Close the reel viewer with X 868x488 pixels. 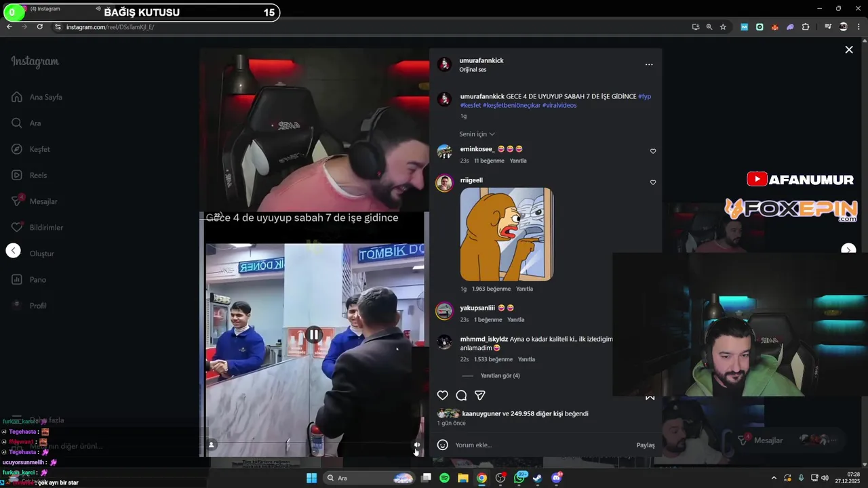click(848, 49)
